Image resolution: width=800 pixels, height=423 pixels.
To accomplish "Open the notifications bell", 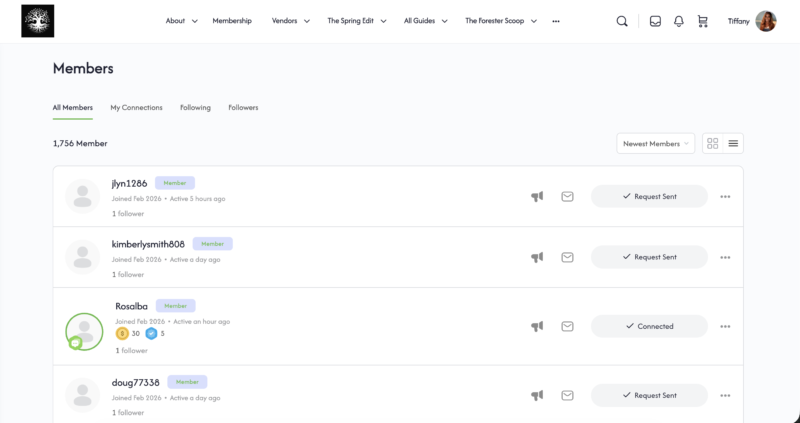I will pos(679,21).
